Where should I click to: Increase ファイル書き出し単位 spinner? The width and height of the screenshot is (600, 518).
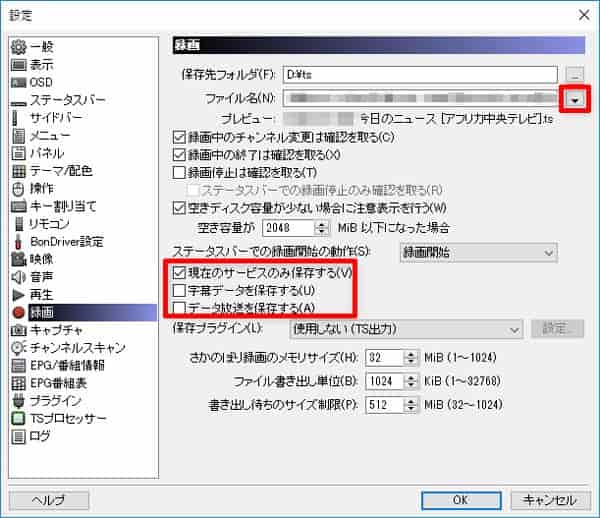tap(411, 377)
